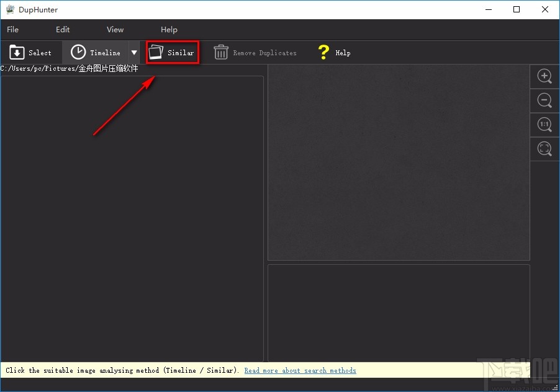
Task: Open the View menu
Action: coord(115,29)
